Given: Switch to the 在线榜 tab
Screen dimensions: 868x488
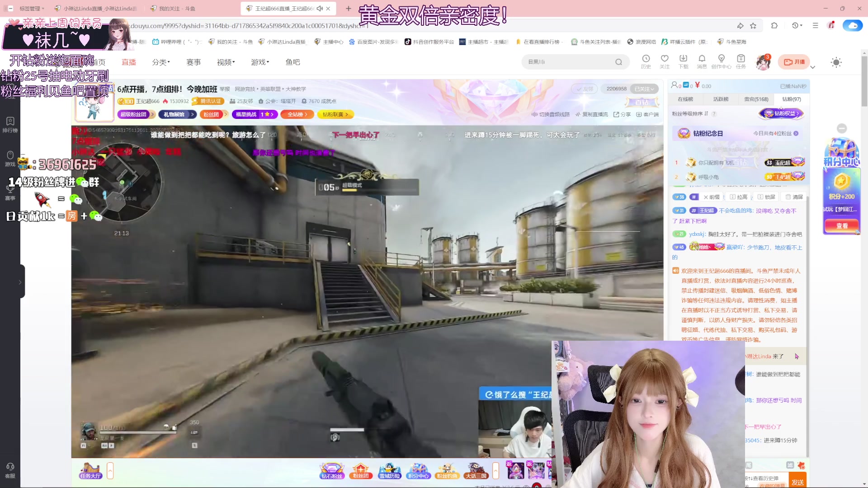Looking at the screenshot, I should (685, 99).
